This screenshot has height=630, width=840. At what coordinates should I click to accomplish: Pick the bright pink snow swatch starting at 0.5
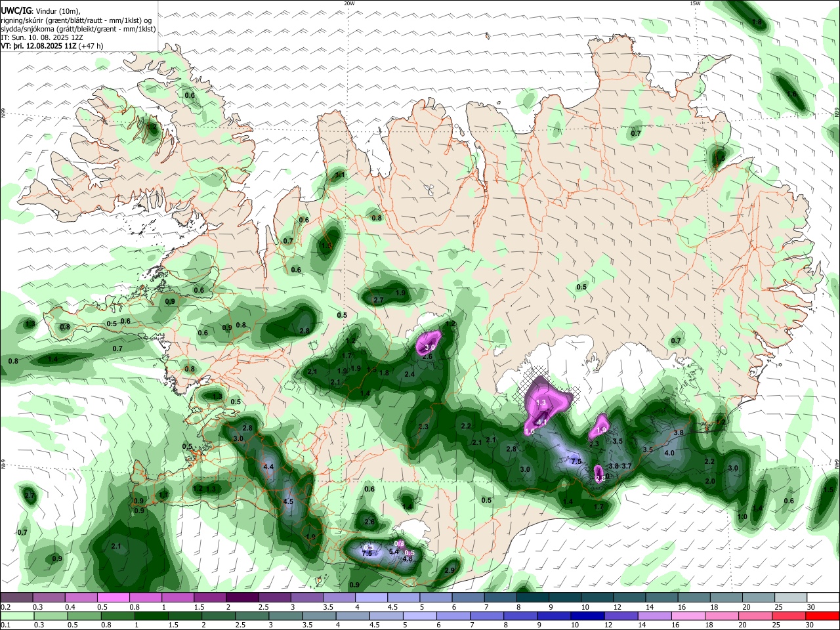tap(113, 597)
